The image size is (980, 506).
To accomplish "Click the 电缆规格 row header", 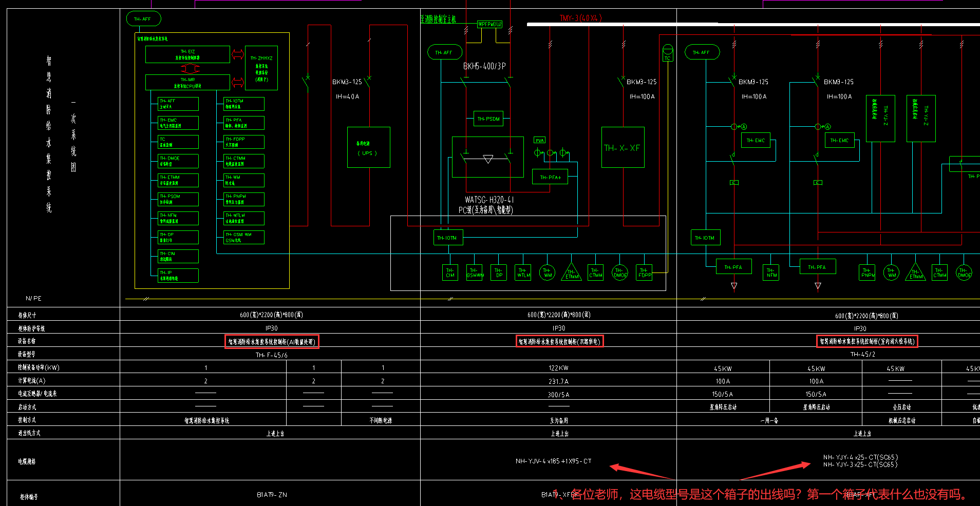I will coord(27,461).
